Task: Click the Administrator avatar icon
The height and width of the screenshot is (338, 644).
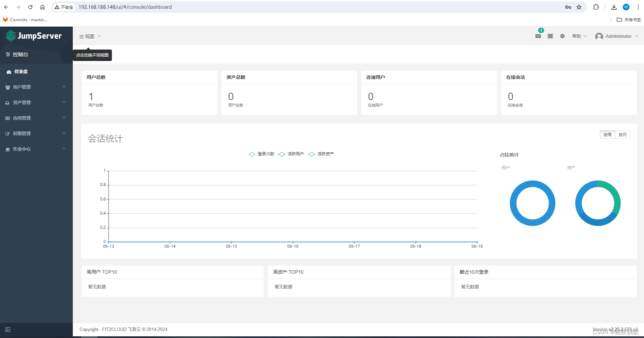Action: [x=599, y=36]
